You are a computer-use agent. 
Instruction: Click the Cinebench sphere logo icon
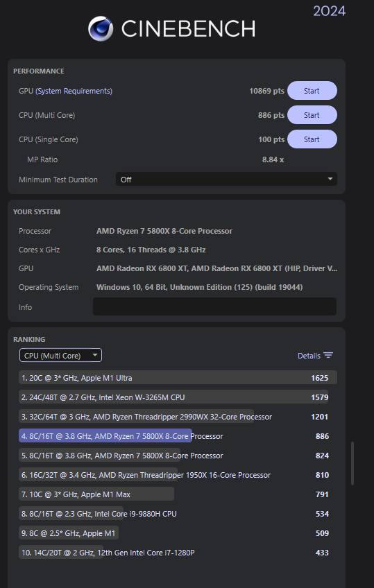(101, 28)
